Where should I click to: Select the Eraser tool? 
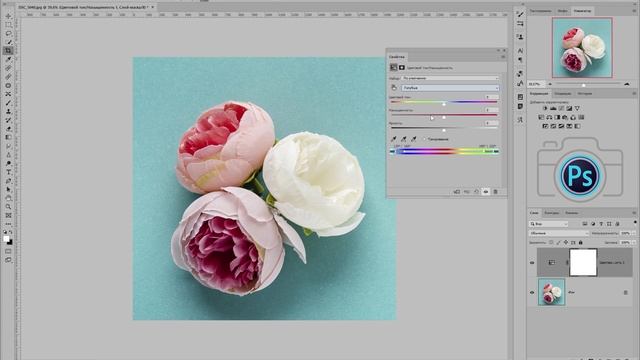[8, 129]
